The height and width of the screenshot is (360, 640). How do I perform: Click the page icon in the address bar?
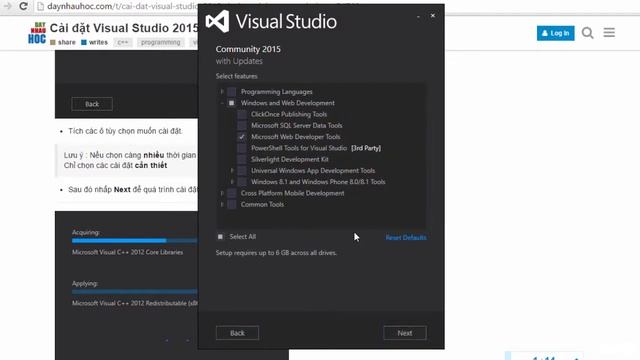coord(40,7)
